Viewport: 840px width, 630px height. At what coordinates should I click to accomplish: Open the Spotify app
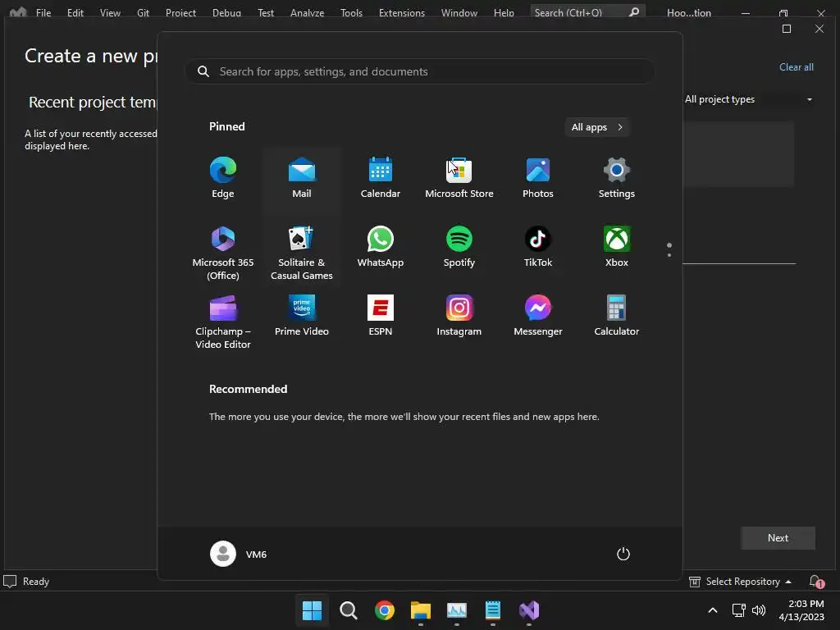tap(459, 248)
